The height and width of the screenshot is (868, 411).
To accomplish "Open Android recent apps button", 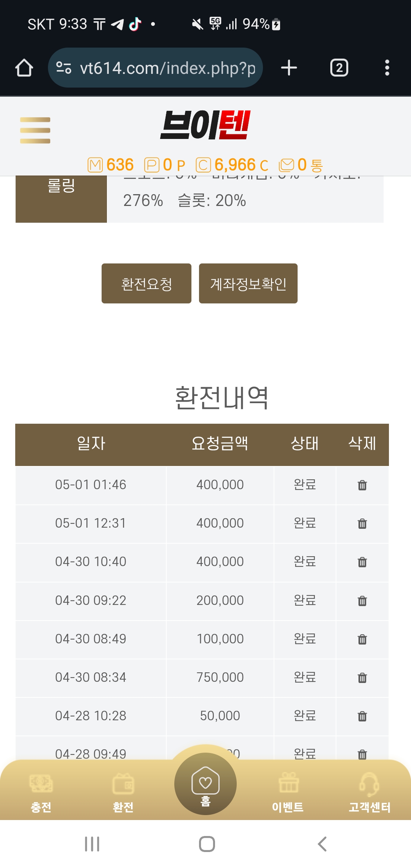I will 92,844.
